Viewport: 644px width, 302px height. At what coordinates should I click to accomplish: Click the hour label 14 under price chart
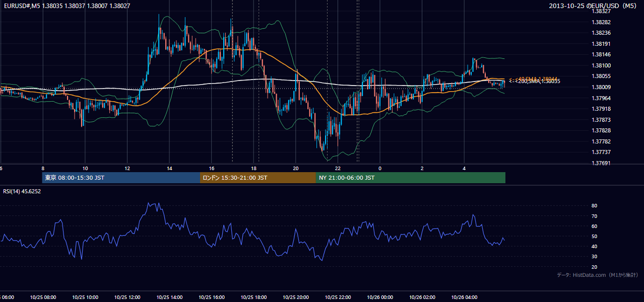pyautogui.click(x=169, y=169)
